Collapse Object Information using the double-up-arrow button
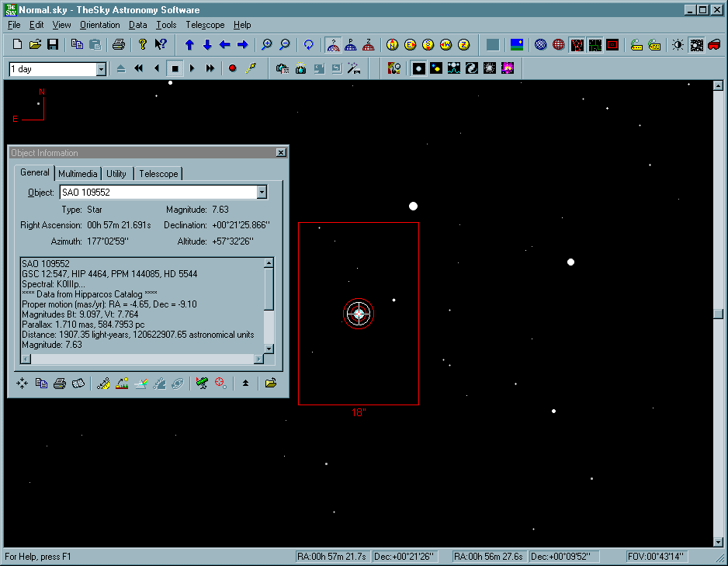728x566 pixels. point(245,384)
